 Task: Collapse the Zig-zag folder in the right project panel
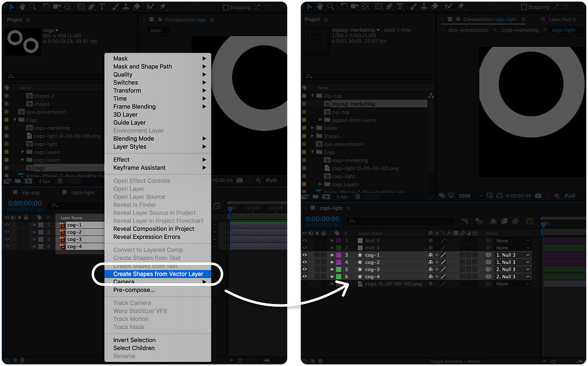(x=312, y=96)
